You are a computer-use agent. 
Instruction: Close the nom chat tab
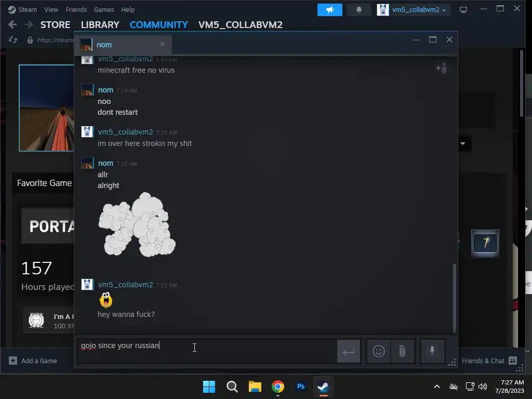(163, 45)
